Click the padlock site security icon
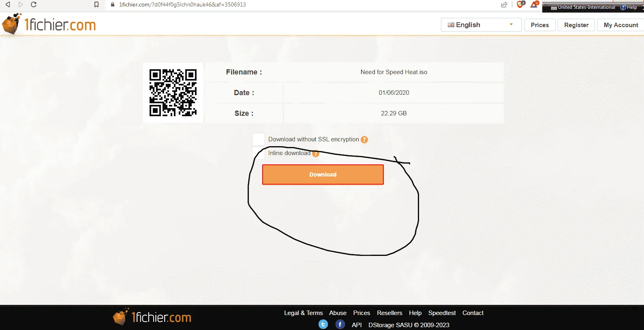The image size is (644, 330). click(113, 4)
